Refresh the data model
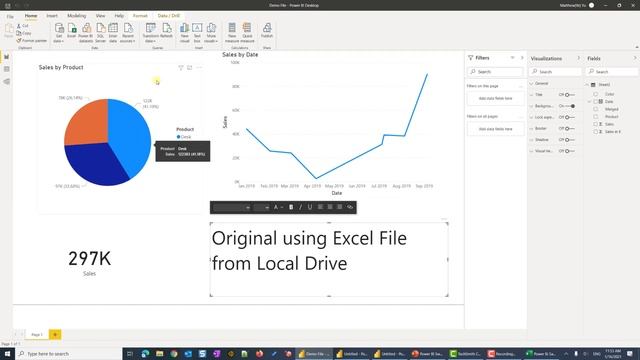The width and height of the screenshot is (640, 360). tap(167, 31)
